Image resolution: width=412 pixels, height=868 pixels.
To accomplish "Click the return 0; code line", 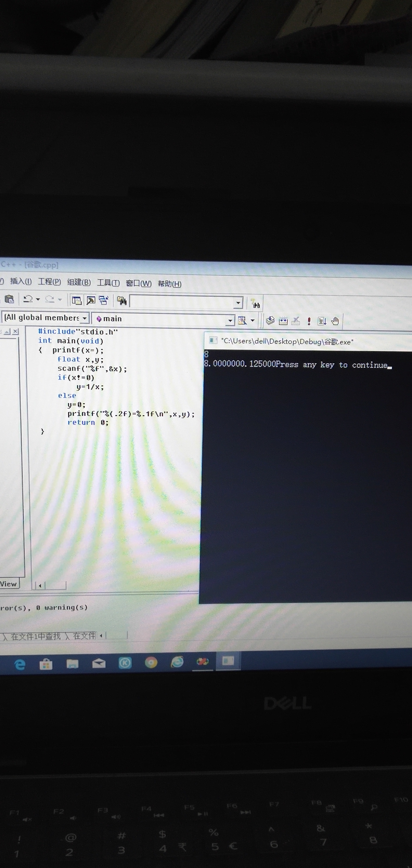I will pyautogui.click(x=88, y=423).
